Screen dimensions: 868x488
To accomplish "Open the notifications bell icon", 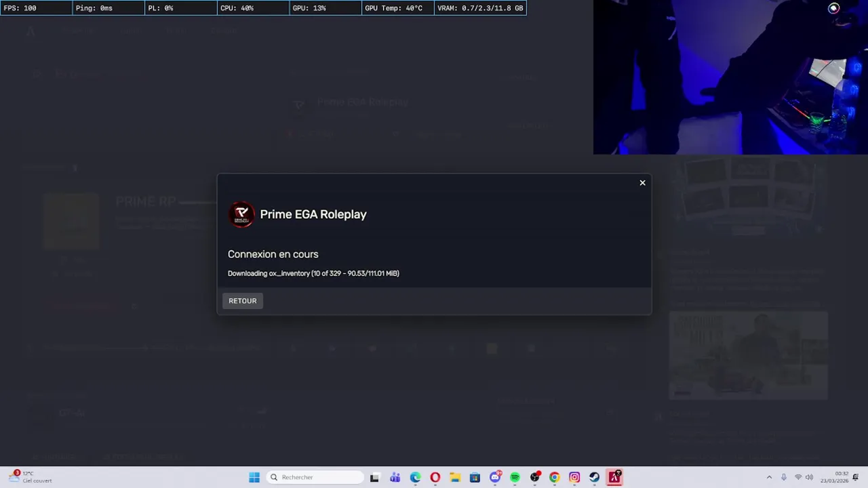I will (x=856, y=477).
